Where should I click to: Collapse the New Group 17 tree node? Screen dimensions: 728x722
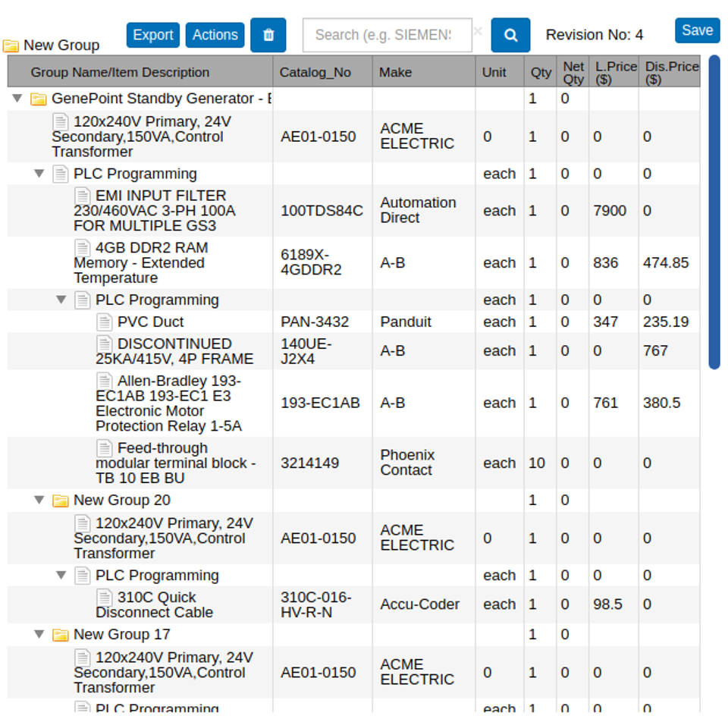coord(39,635)
